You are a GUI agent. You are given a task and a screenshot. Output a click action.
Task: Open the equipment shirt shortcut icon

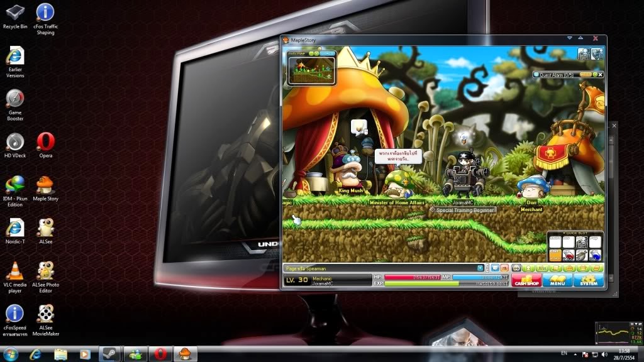[583, 268]
